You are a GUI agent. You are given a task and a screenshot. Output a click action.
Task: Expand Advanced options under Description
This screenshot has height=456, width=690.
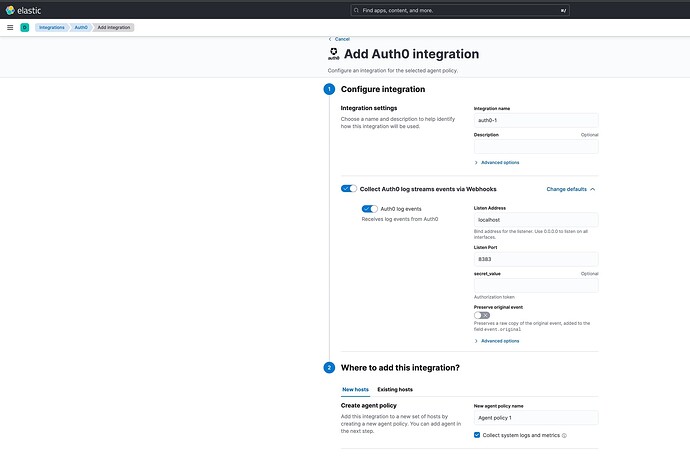pyautogui.click(x=498, y=162)
